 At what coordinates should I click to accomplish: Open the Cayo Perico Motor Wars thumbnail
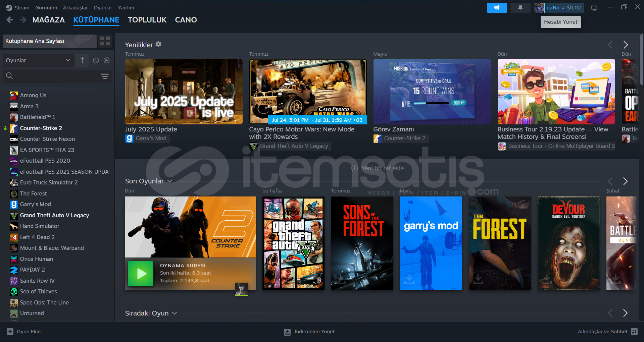click(x=308, y=92)
